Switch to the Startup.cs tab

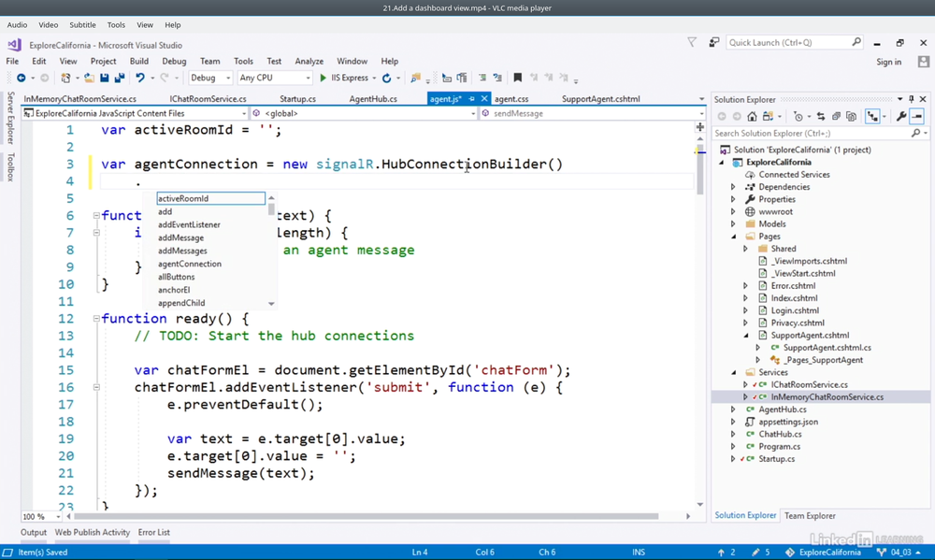pyautogui.click(x=297, y=99)
